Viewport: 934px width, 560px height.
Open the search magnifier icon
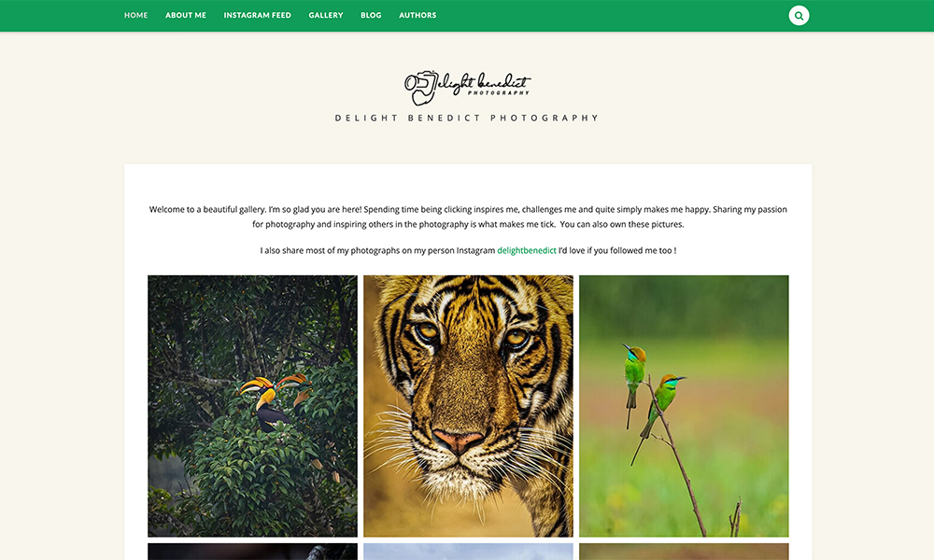point(799,16)
